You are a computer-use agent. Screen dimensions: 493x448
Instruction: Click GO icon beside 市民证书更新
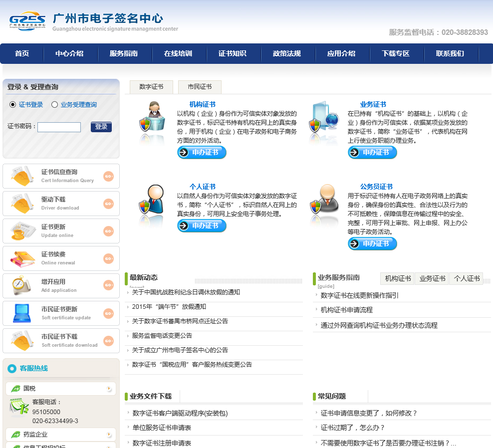pos(108,313)
